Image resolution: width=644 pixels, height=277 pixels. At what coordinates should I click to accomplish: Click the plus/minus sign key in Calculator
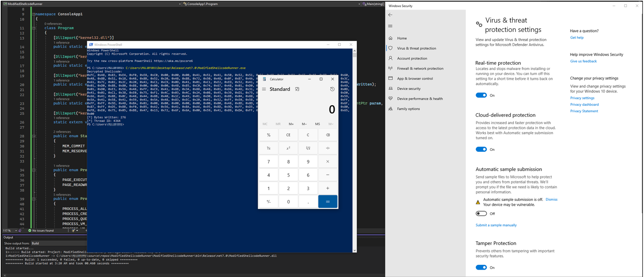(x=269, y=202)
